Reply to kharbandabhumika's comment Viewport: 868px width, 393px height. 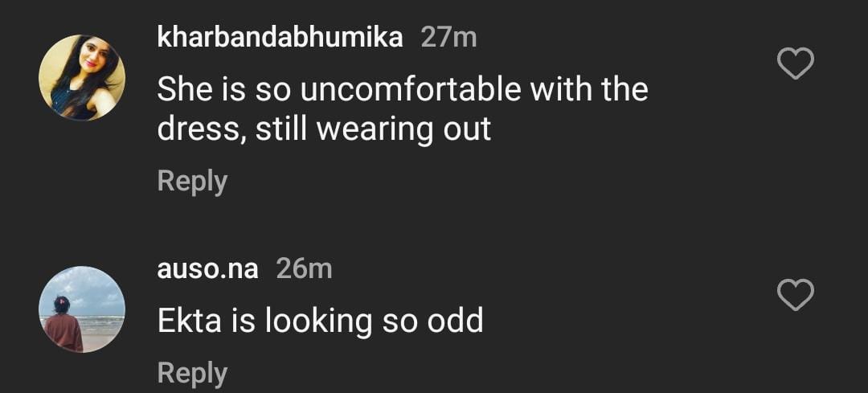(x=192, y=181)
